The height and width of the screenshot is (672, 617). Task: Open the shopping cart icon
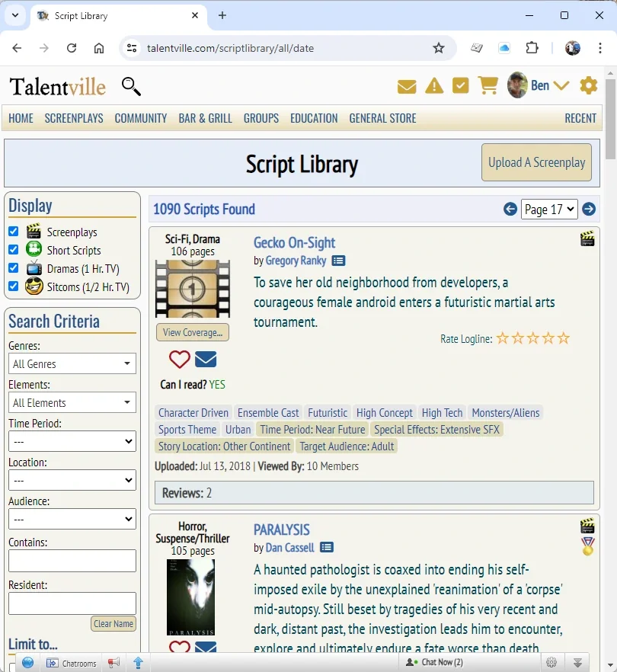point(488,85)
